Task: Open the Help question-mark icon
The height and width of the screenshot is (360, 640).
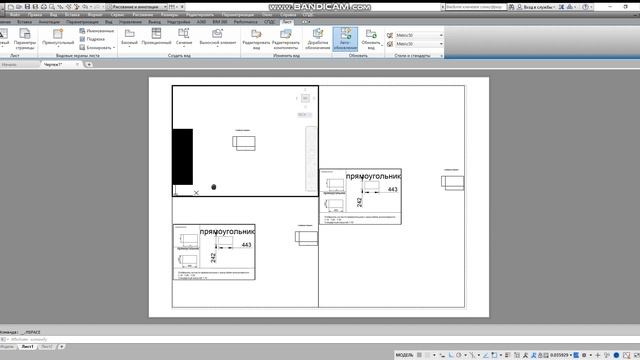Action: pos(585,7)
